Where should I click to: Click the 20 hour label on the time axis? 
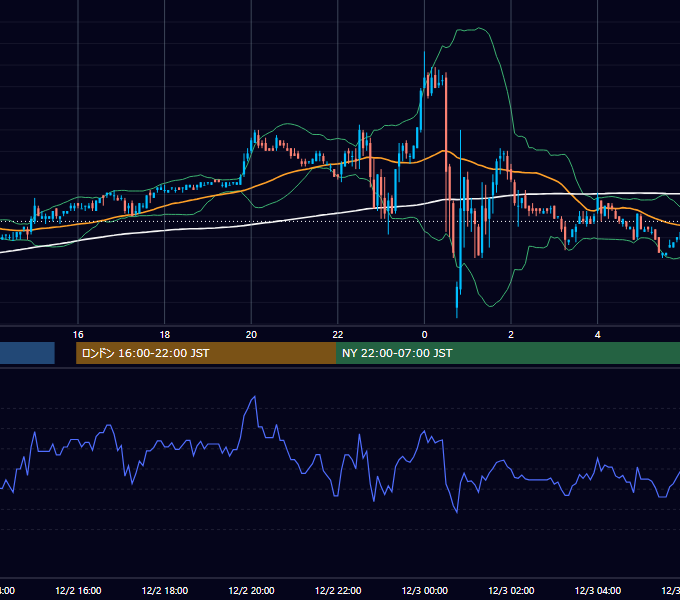coord(251,335)
